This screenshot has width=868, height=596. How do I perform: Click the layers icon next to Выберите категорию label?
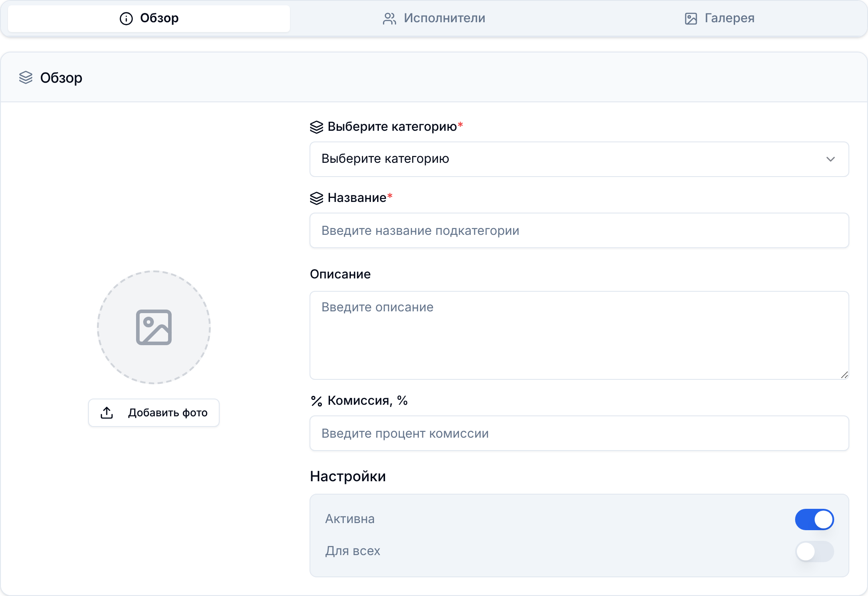(317, 127)
